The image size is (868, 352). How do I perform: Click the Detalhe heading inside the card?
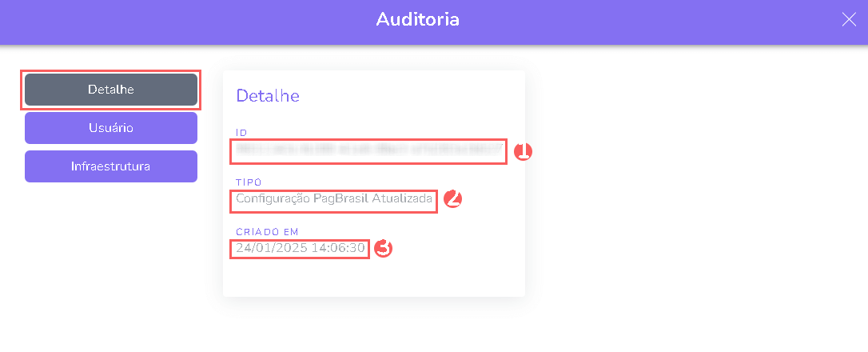point(268,96)
